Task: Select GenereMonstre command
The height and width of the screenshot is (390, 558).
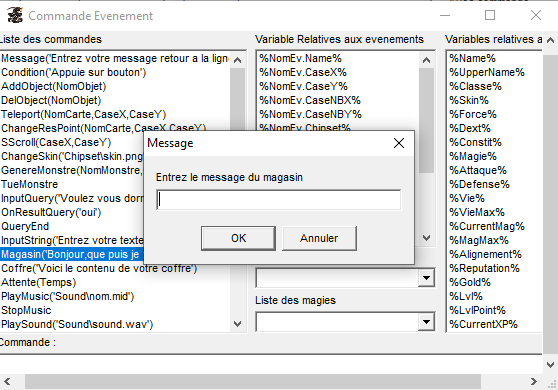Action: point(72,170)
